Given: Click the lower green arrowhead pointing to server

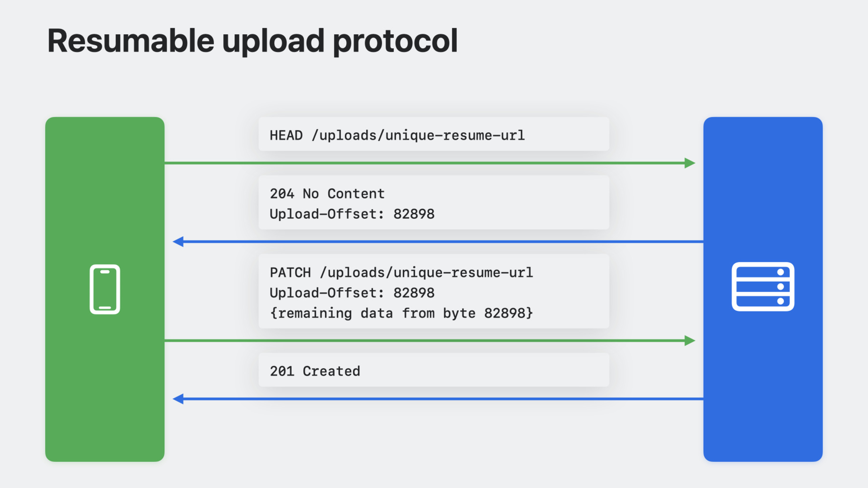Looking at the screenshot, I should tap(690, 340).
